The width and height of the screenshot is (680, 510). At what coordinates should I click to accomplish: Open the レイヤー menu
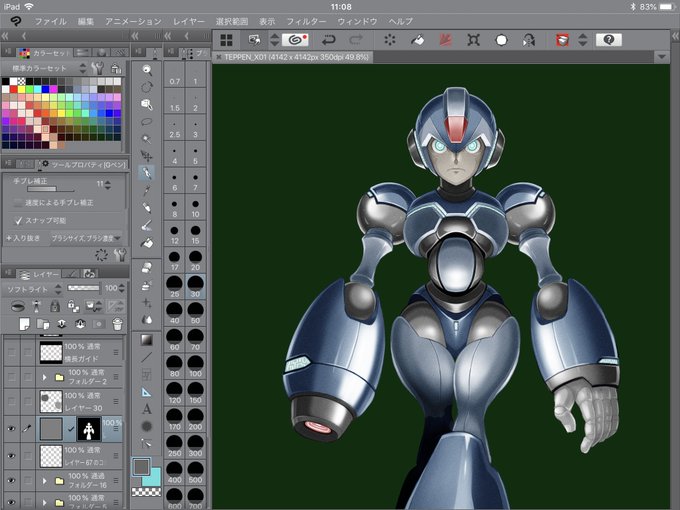tap(189, 21)
